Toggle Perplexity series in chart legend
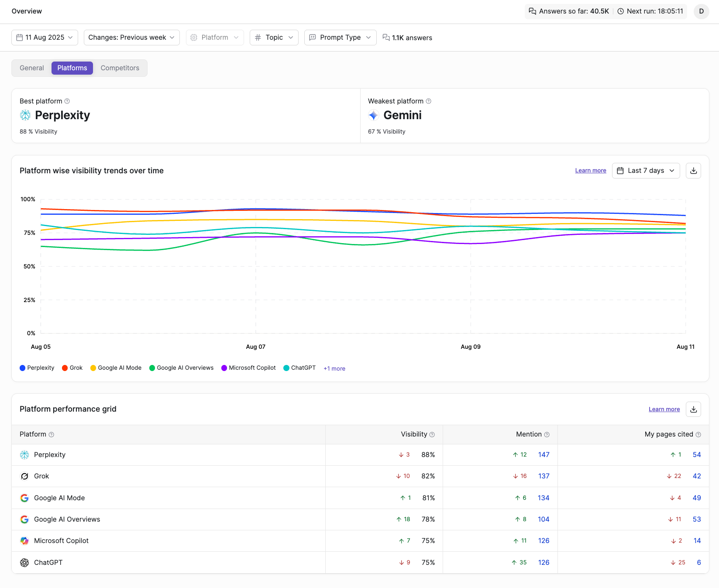 [37, 368]
